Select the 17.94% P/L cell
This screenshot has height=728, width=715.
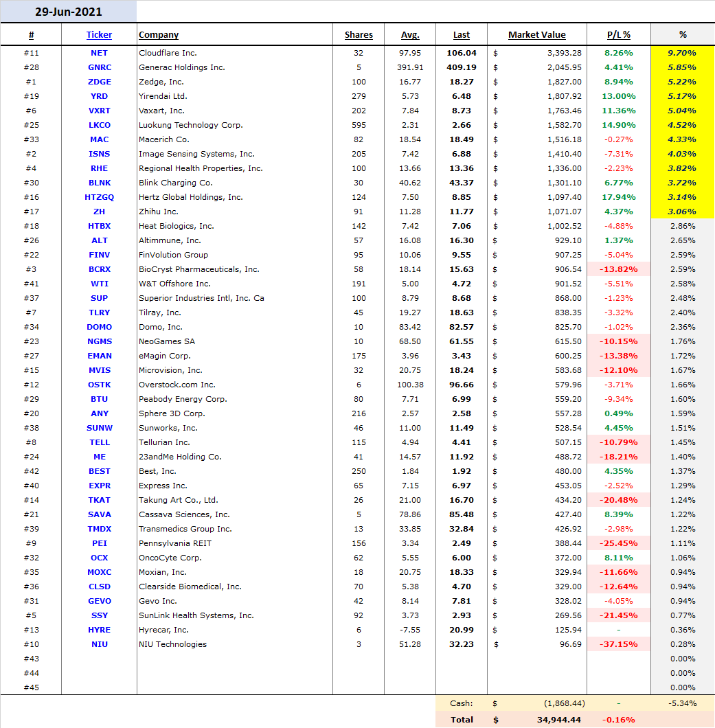pos(618,197)
